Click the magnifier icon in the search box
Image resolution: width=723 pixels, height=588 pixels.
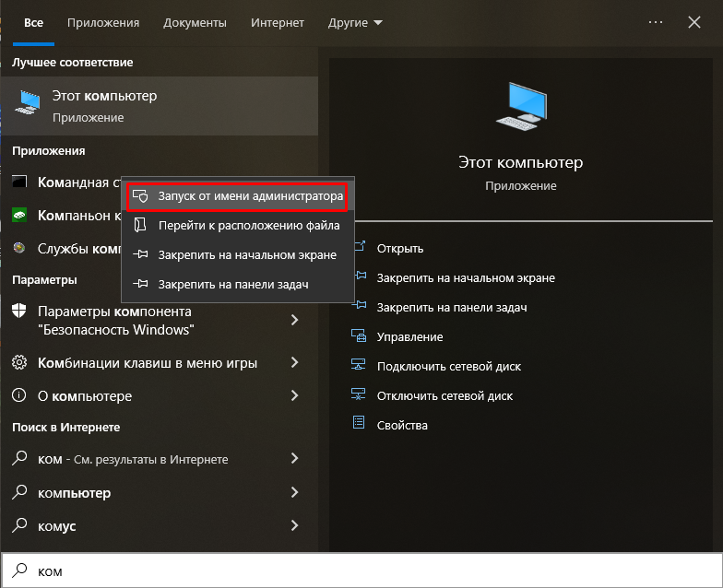[x=19, y=570]
